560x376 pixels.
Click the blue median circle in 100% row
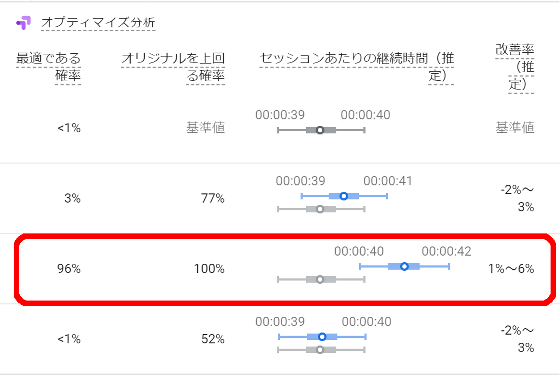404,266
